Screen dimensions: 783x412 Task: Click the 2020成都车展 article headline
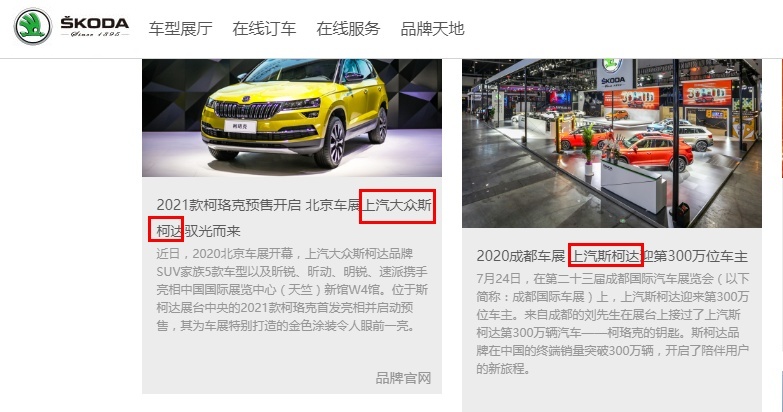(x=612, y=256)
